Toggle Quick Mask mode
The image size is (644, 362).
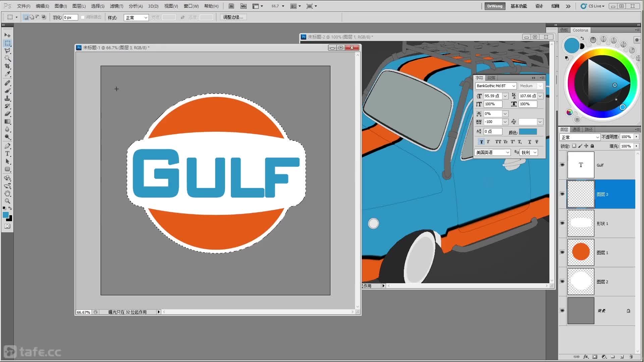7,226
